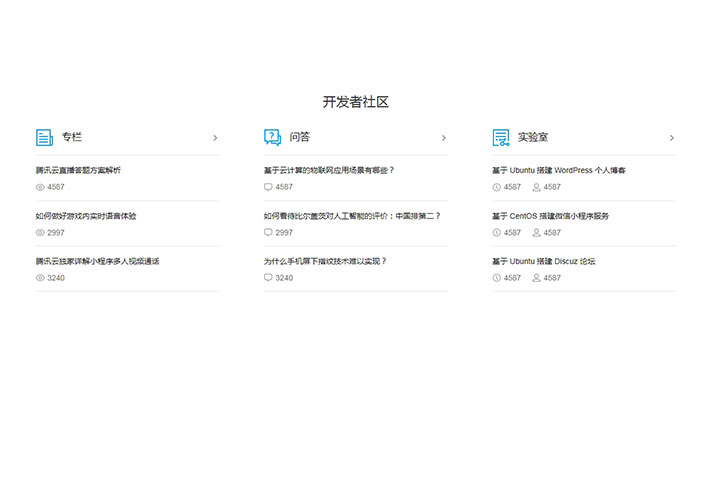Open article 腾讯云直播答题方案解析
Viewport: 710px width, 501px height.
[78, 170]
